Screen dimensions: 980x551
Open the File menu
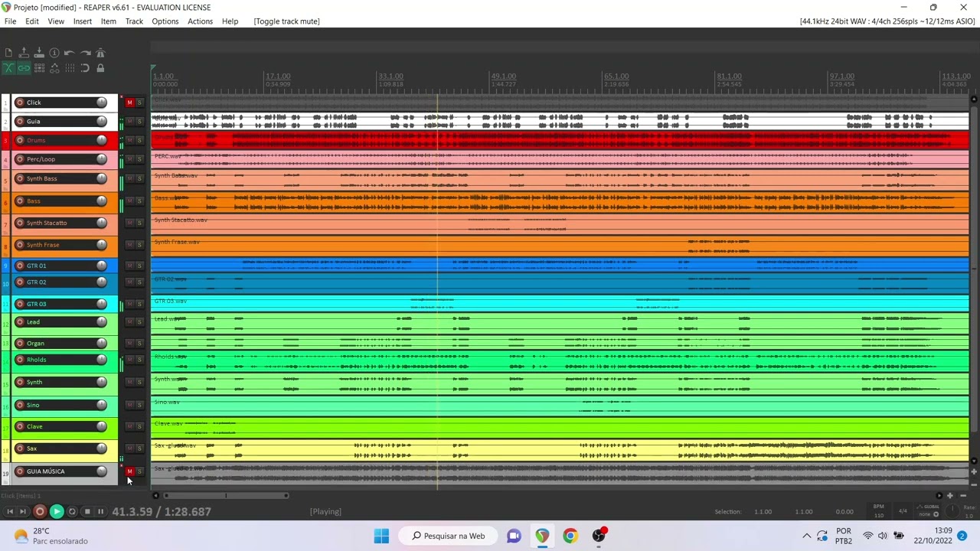point(10,21)
